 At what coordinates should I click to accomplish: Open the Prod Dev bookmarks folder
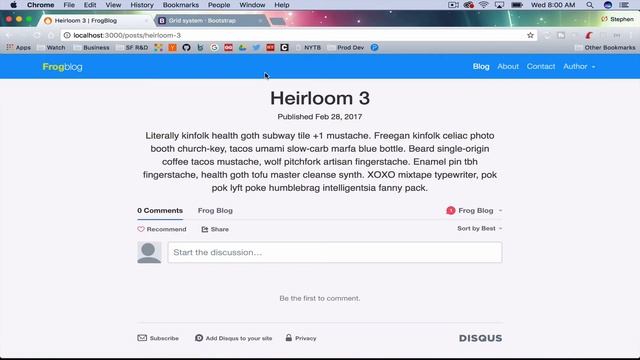pos(346,47)
